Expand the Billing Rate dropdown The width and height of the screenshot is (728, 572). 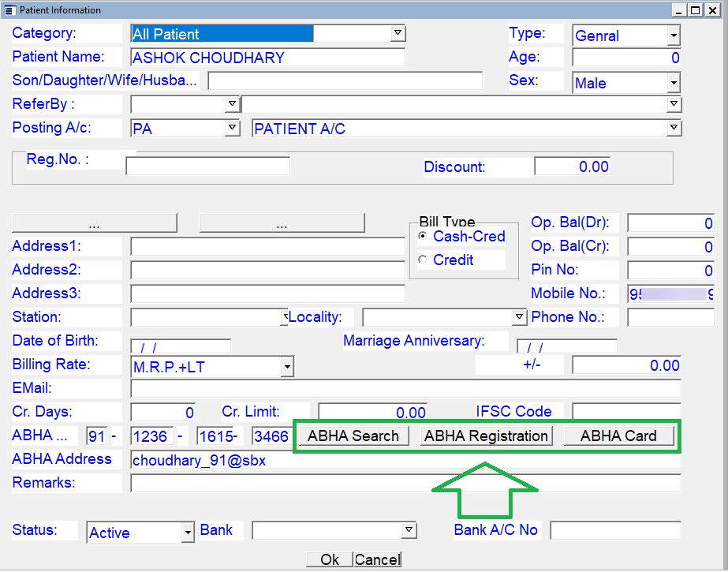point(287,366)
